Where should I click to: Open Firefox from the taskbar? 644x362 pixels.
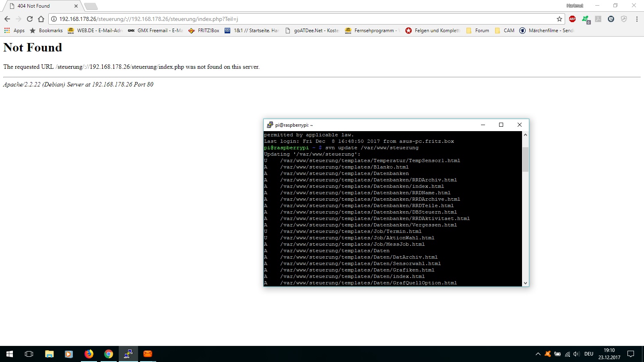pyautogui.click(x=89, y=354)
